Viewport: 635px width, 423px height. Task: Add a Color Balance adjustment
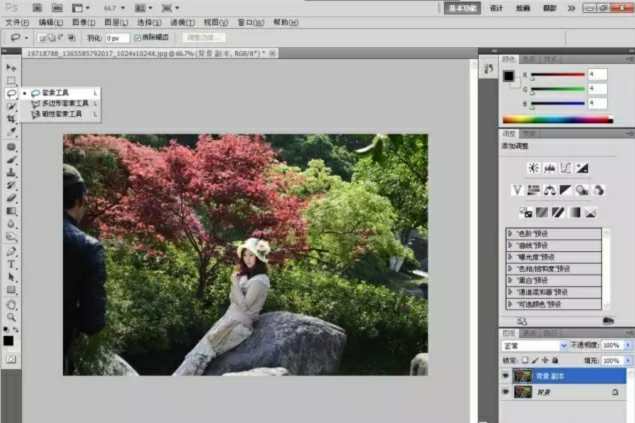click(550, 190)
